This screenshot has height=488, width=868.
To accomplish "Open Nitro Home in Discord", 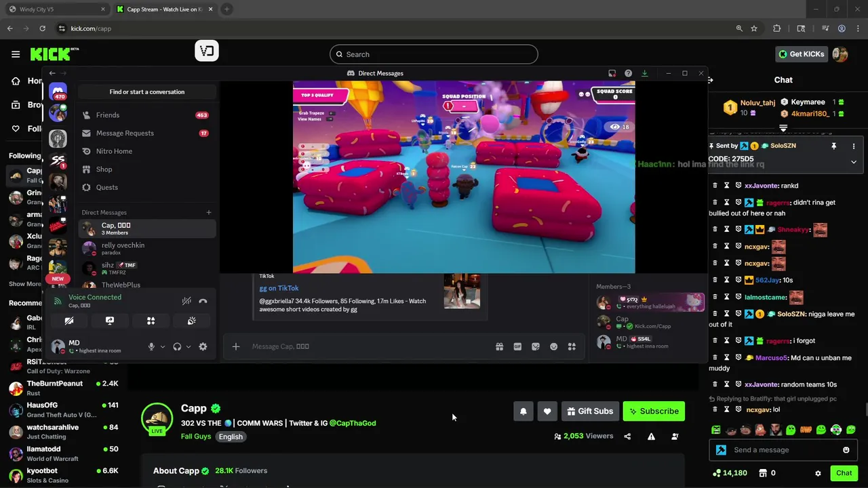I will pos(146,151).
